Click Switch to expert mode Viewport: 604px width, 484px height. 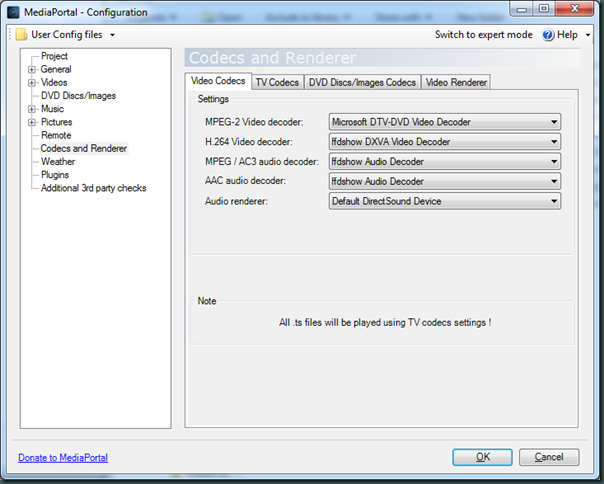click(484, 35)
